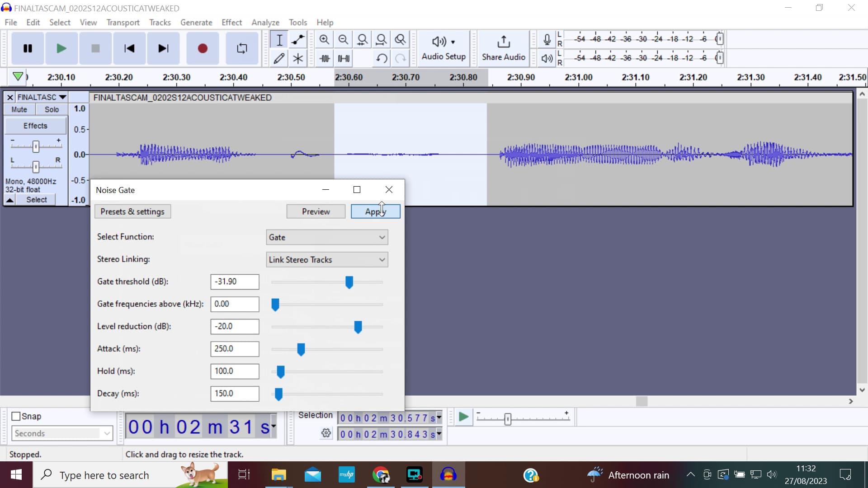Click the Zoom Out magnifier
Image resolution: width=868 pixels, height=488 pixels.
pos(343,40)
